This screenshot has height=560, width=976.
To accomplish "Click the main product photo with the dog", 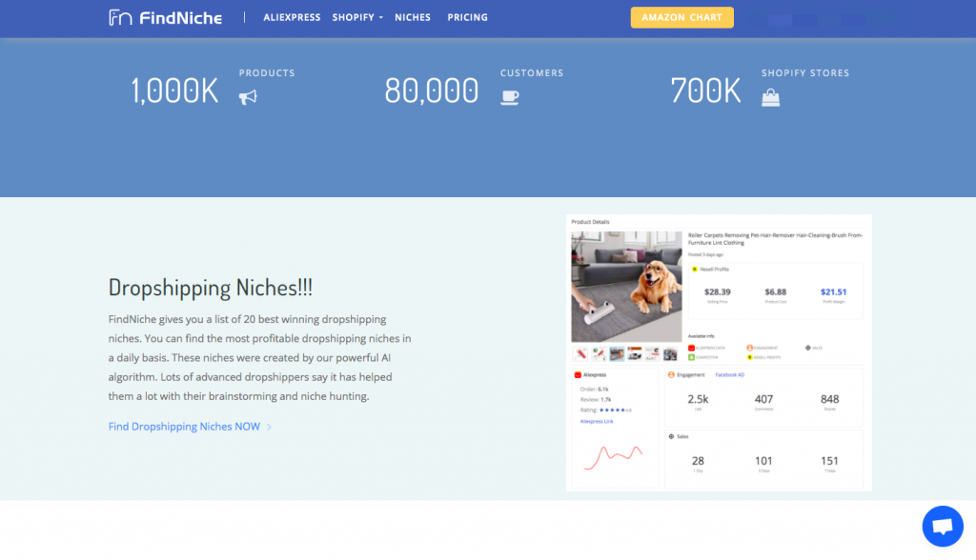I will pos(626,287).
